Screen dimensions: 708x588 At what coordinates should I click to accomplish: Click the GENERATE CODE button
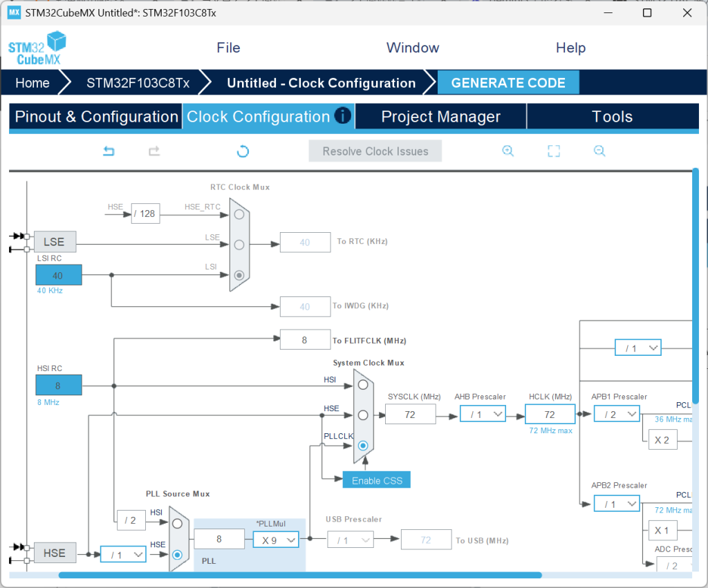tap(508, 83)
